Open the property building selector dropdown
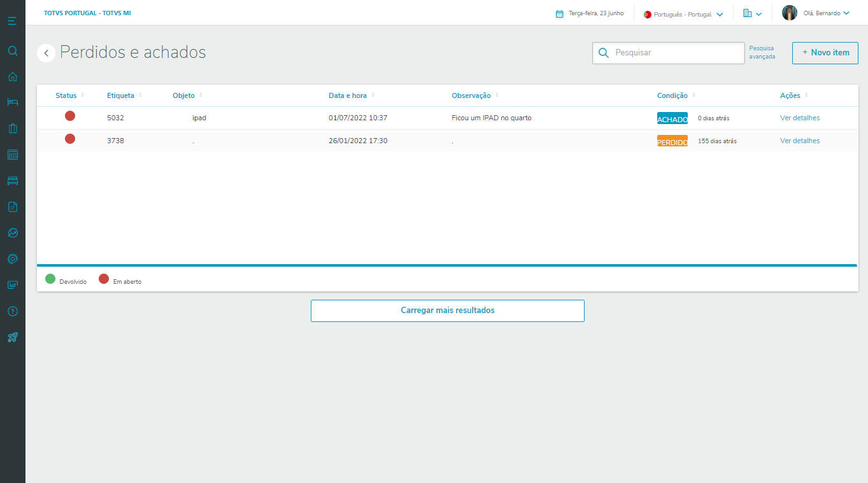The height and width of the screenshot is (483, 868). [x=752, y=13]
